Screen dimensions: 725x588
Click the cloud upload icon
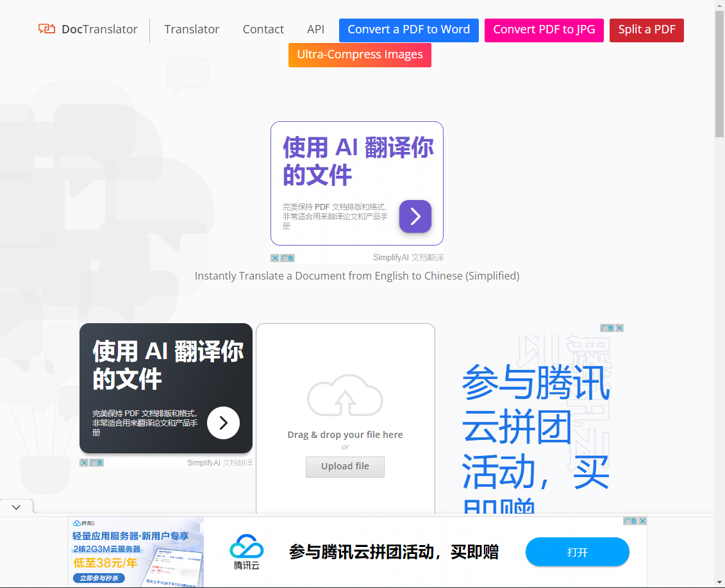click(345, 396)
